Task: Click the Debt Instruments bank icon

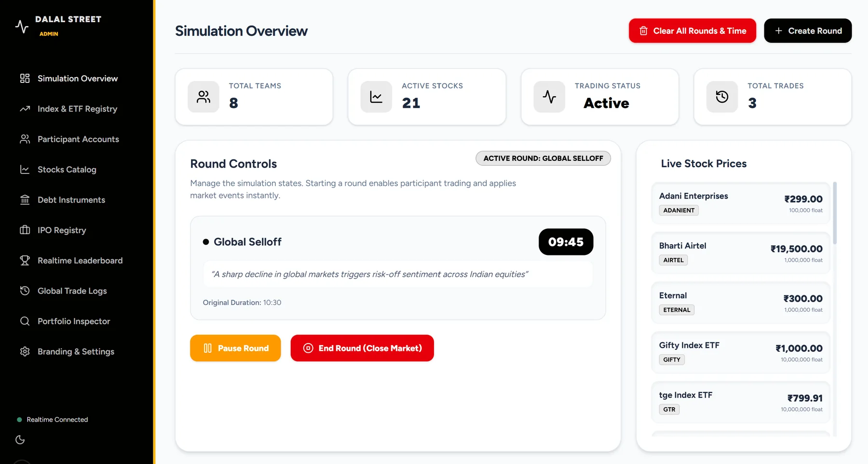Action: point(25,199)
